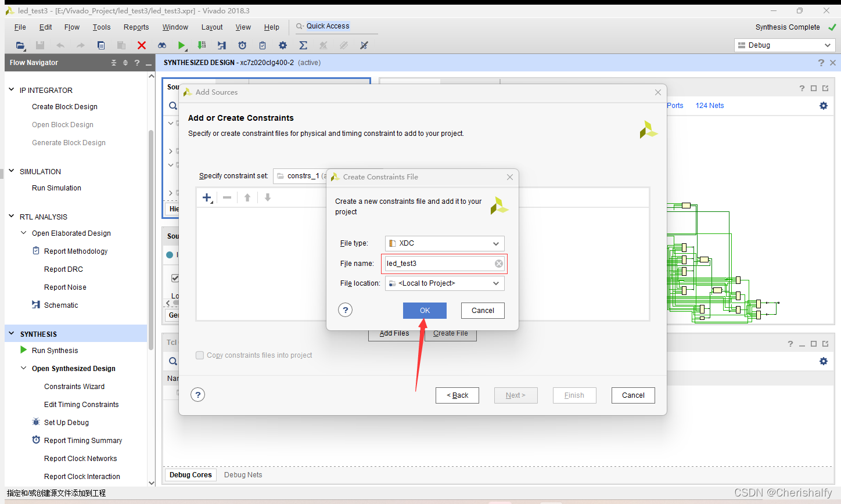The image size is (841, 504).
Task: Click the clipboard checkmark toolbar icon
Action: [263, 45]
